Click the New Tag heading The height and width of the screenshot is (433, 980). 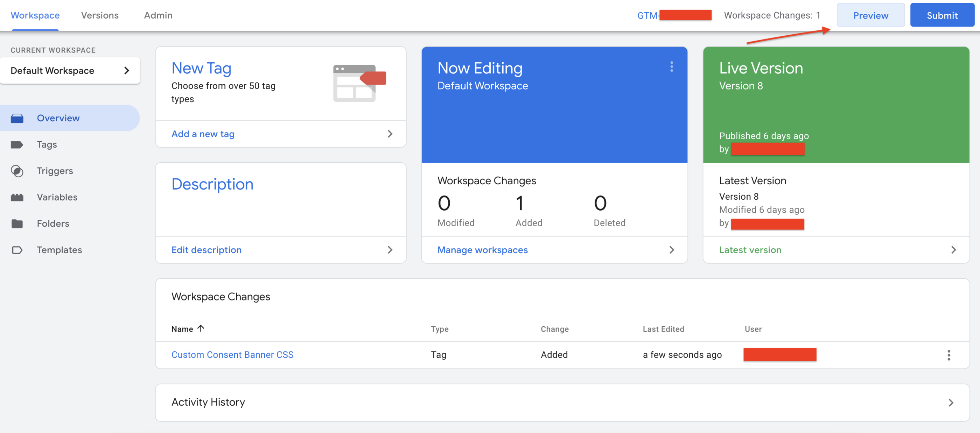[201, 69]
